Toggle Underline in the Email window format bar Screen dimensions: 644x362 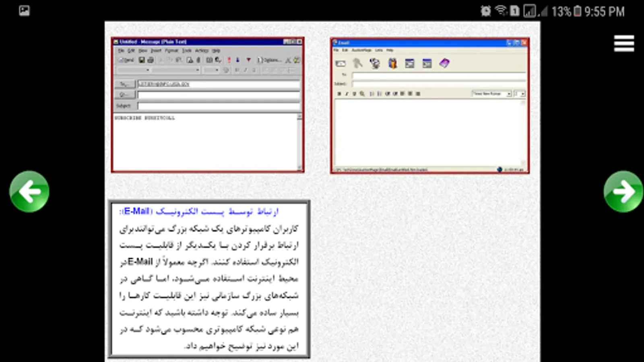click(x=354, y=94)
